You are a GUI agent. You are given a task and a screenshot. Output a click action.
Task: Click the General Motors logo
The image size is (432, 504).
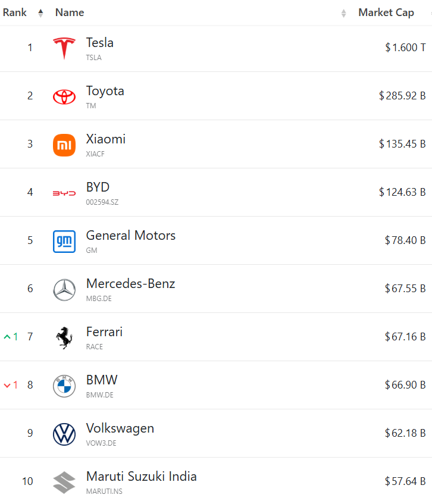pos(64,241)
